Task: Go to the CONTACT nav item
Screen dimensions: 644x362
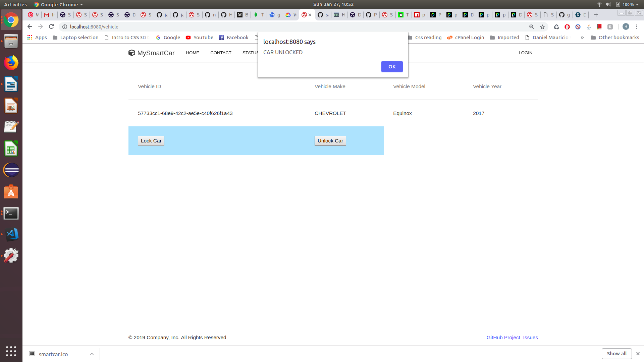Action: (x=221, y=53)
